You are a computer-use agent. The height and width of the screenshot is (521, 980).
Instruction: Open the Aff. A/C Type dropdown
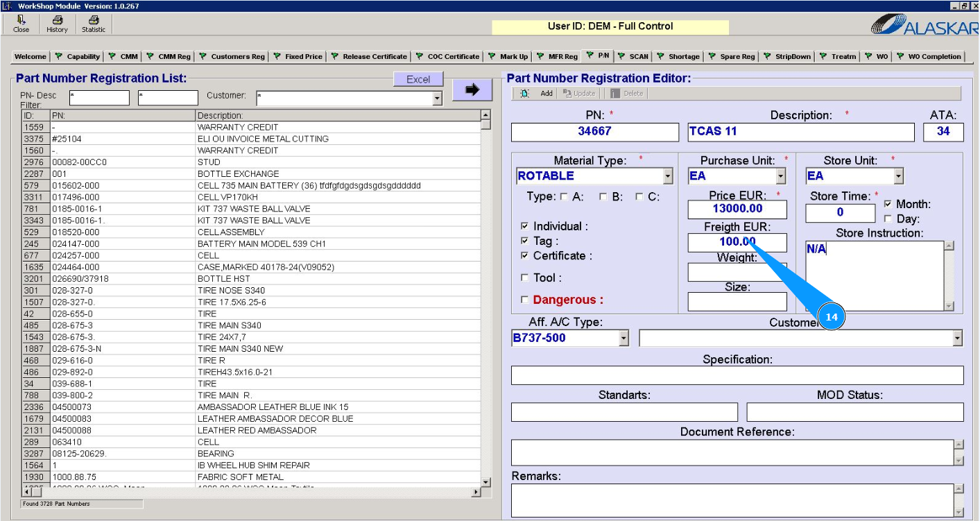click(x=624, y=339)
